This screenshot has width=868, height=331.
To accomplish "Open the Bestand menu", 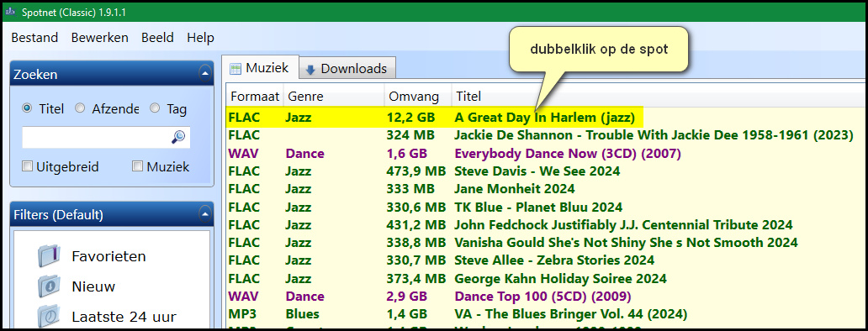I will pyautogui.click(x=34, y=38).
